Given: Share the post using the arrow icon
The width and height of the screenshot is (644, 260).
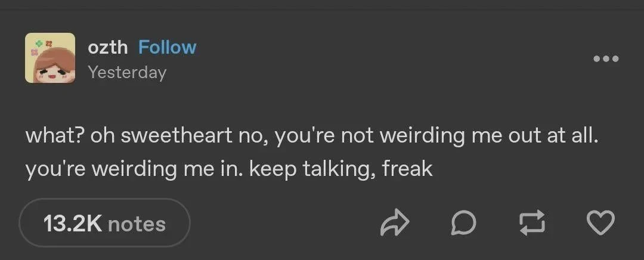Looking at the screenshot, I should click(395, 224).
